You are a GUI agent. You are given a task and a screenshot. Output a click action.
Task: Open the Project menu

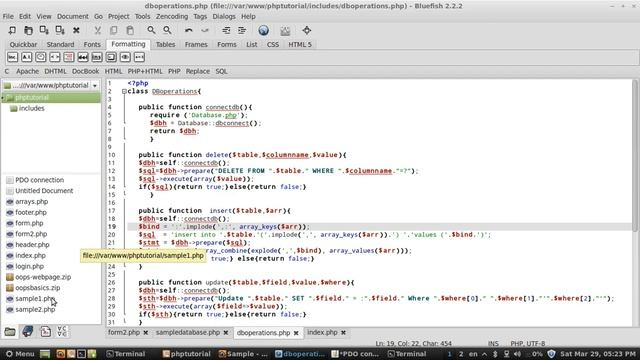click(x=118, y=16)
